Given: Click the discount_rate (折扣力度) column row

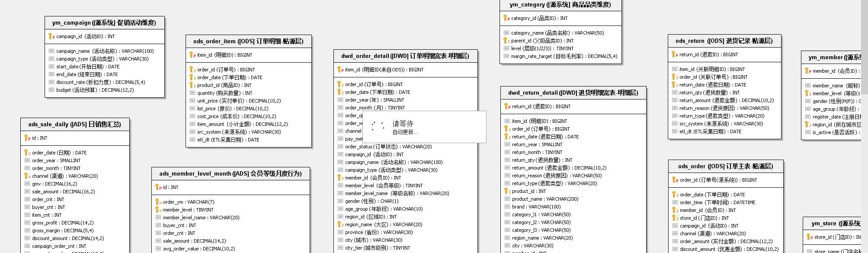Looking at the screenshot, I should point(105,82).
